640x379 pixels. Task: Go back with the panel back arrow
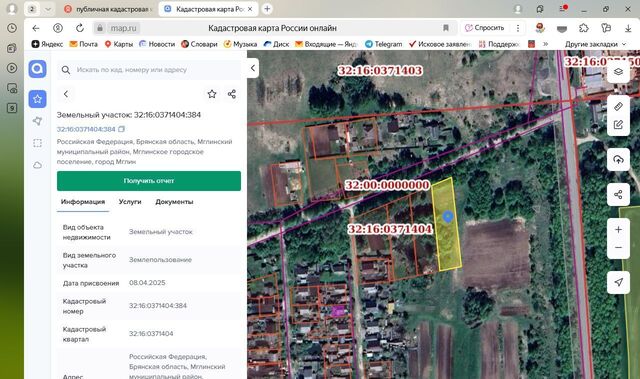pyautogui.click(x=66, y=94)
